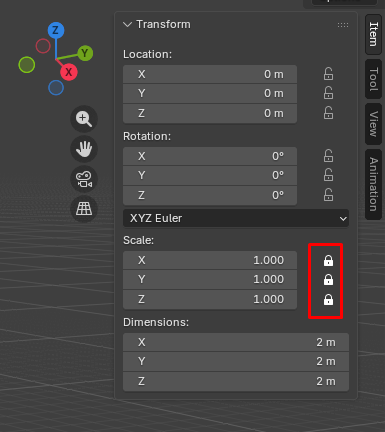Click the negative X axis circle (dark red)

coord(43,46)
